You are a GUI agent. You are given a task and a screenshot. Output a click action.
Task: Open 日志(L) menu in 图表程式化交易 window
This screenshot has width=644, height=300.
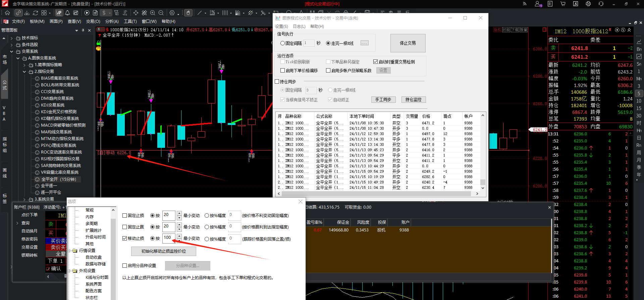click(x=299, y=27)
